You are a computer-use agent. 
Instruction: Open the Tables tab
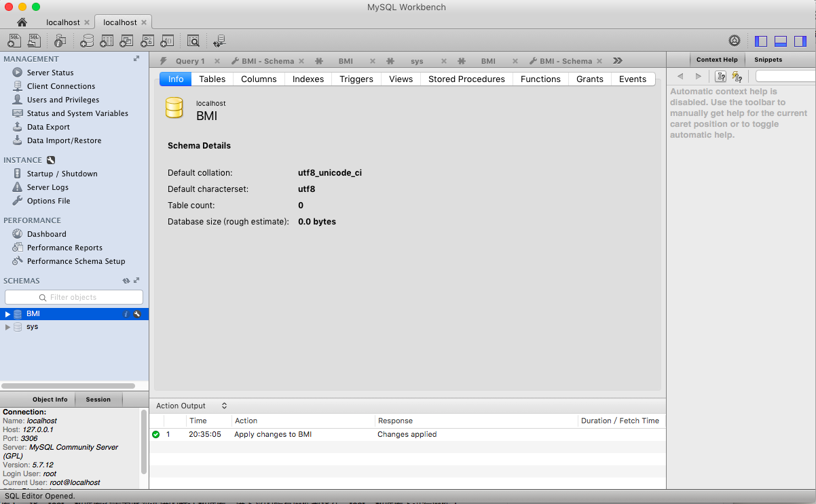tap(212, 79)
